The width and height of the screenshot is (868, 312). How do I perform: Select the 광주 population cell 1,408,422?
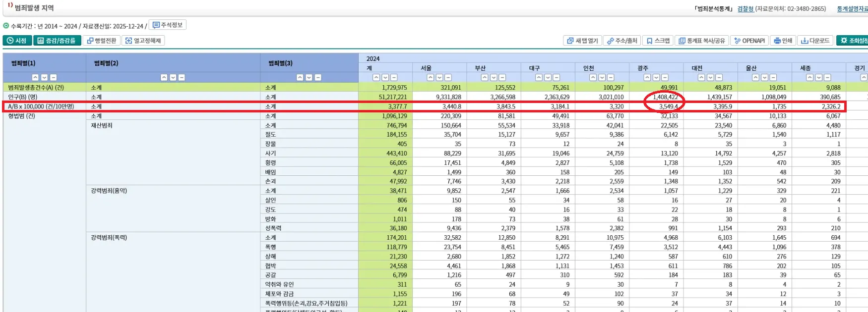click(665, 97)
